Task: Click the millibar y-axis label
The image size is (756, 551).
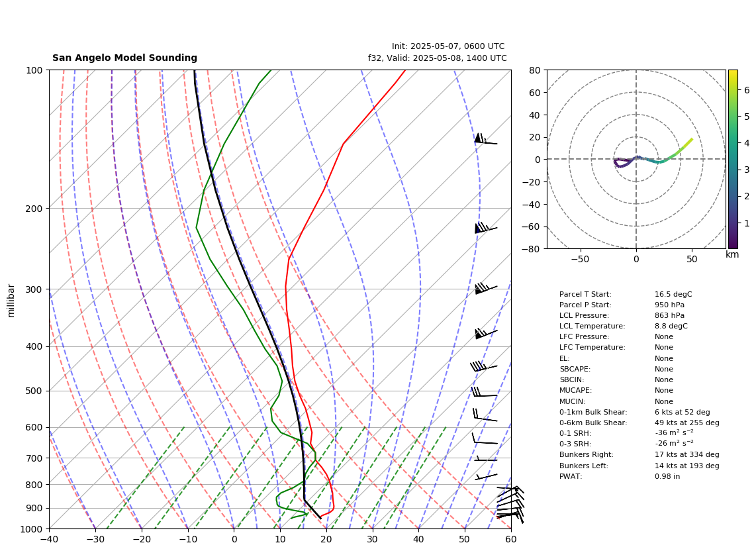Action: pyautogui.click(x=11, y=301)
